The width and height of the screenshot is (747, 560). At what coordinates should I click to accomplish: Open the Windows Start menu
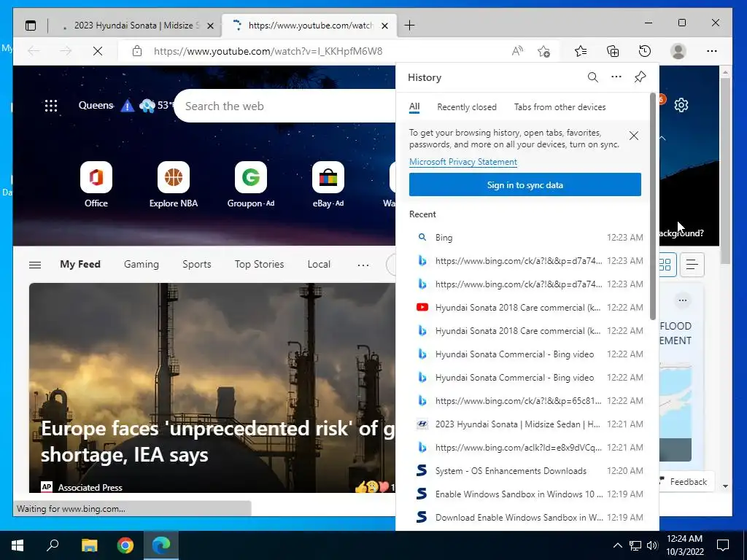pos(18,545)
